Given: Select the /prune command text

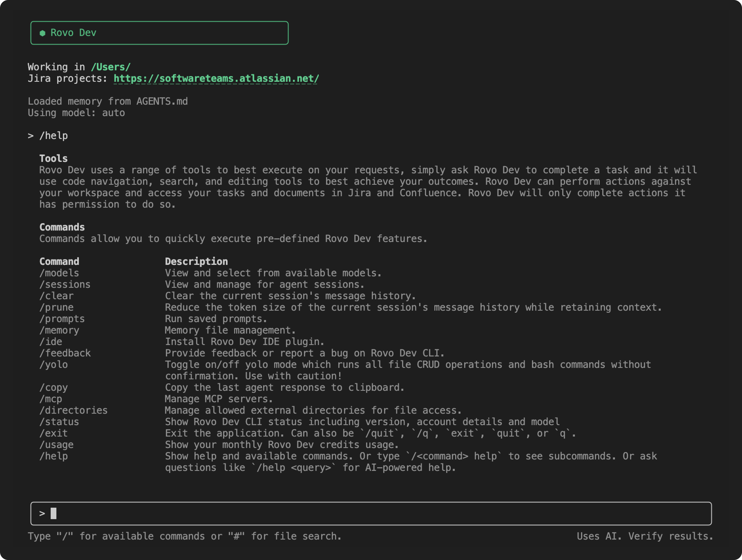Looking at the screenshot, I should [x=56, y=307].
